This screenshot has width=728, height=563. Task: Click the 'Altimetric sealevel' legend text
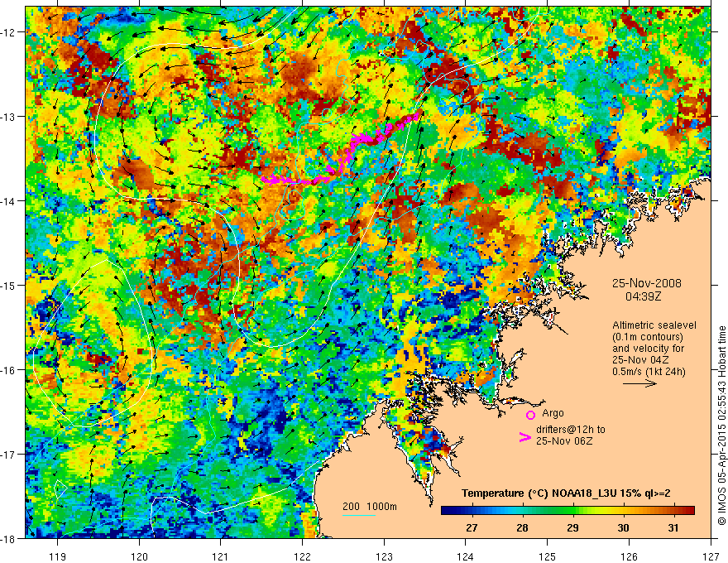pos(654,325)
